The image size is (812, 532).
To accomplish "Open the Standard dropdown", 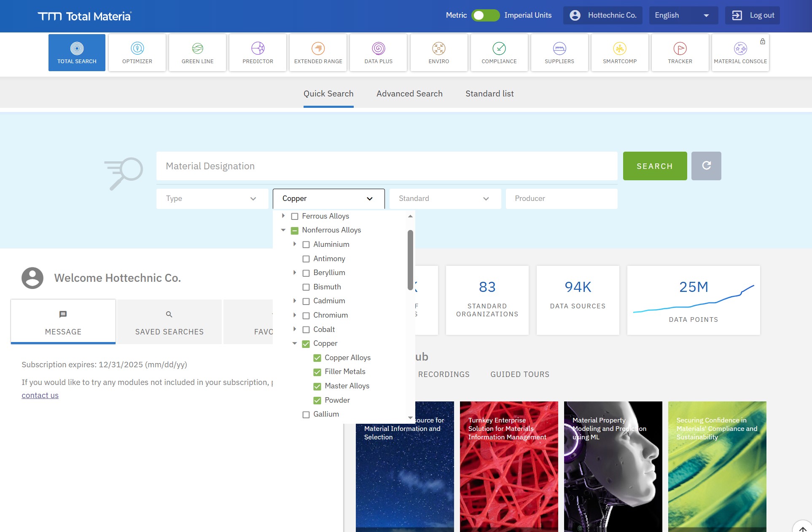I will [x=445, y=198].
